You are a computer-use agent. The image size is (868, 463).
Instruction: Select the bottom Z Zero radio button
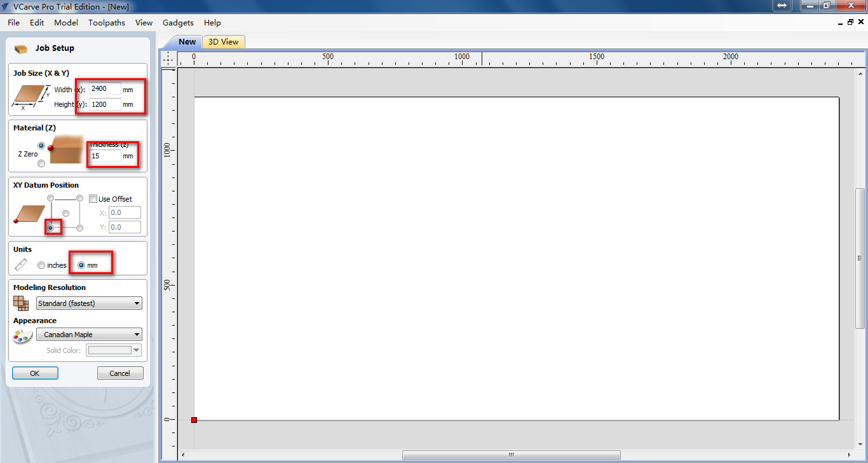click(x=41, y=163)
